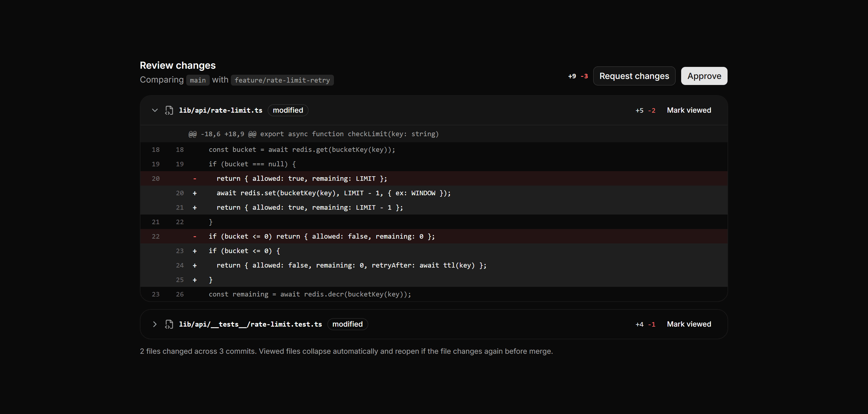868x414 pixels.
Task: Click the +4 -1 count for the test file
Action: tap(645, 325)
